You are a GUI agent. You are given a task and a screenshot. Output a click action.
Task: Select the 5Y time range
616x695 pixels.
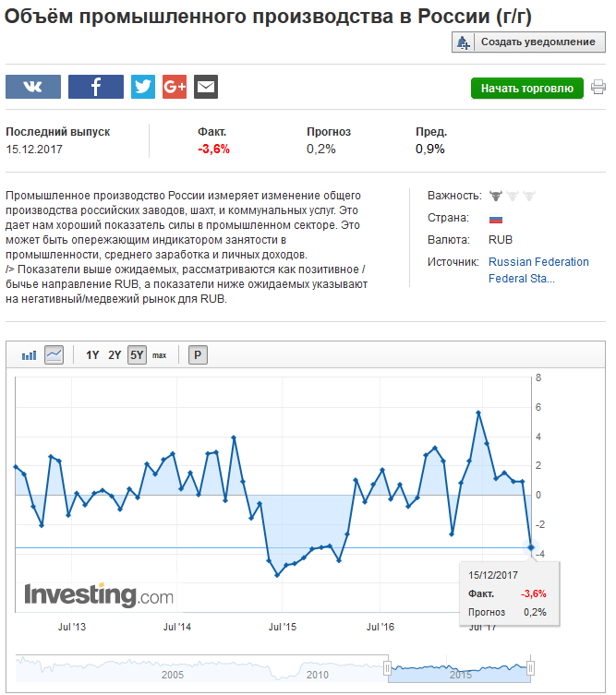pos(137,354)
